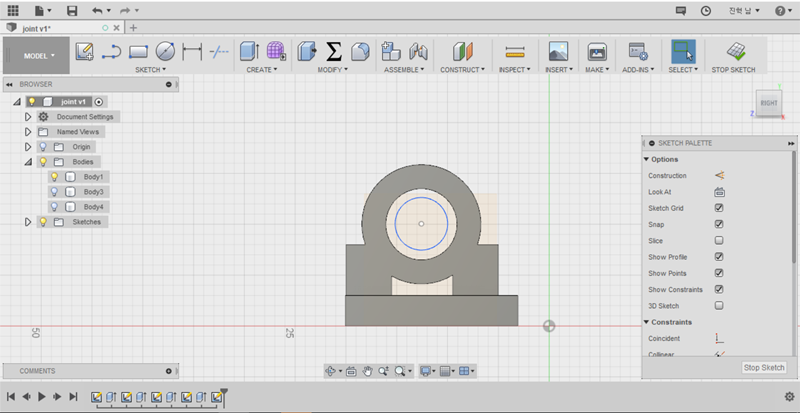Disable the Snap checkbox
Screen dimensions: 800x413
click(719, 224)
